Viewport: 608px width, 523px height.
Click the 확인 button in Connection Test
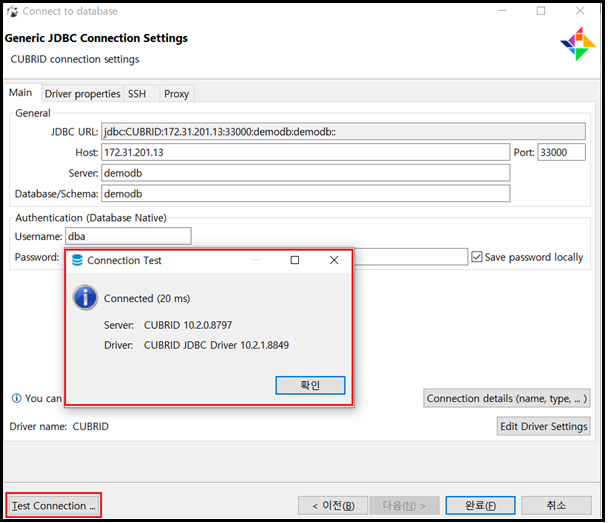[310, 385]
